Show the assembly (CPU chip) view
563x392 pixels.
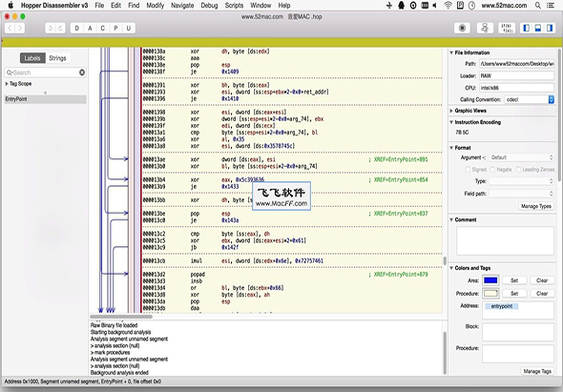click(462, 28)
